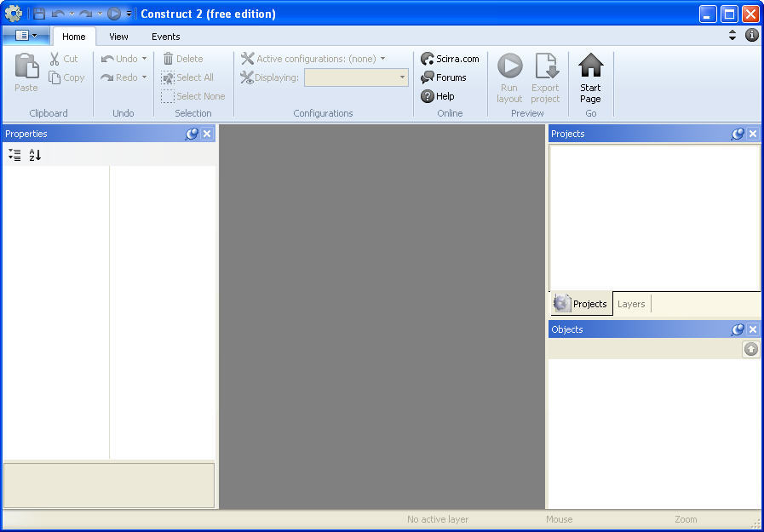This screenshot has height=532, width=764.
Task: Open the Forums link
Action: click(444, 77)
